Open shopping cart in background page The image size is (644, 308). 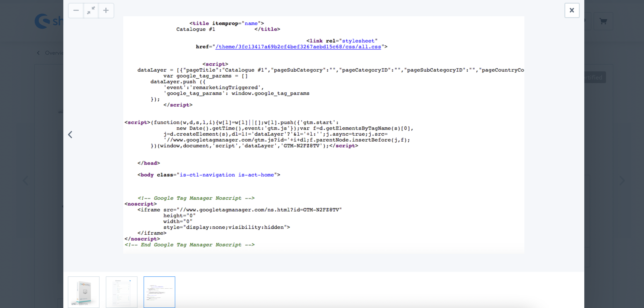603,21
